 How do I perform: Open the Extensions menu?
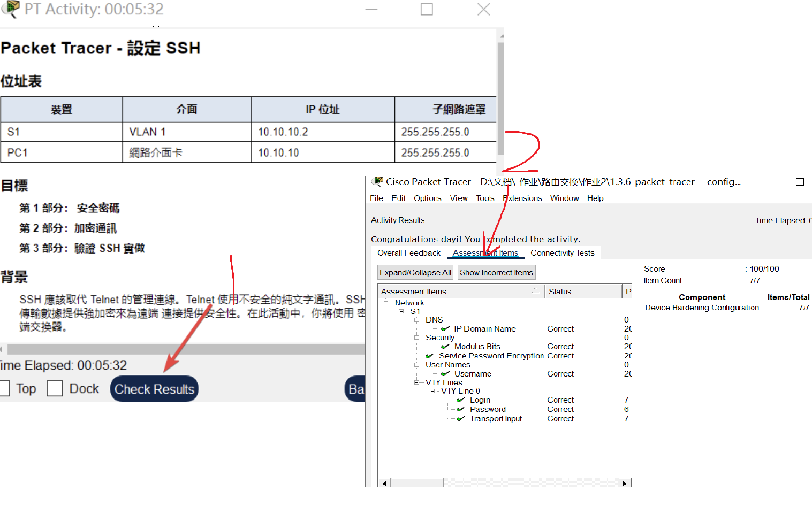point(522,198)
